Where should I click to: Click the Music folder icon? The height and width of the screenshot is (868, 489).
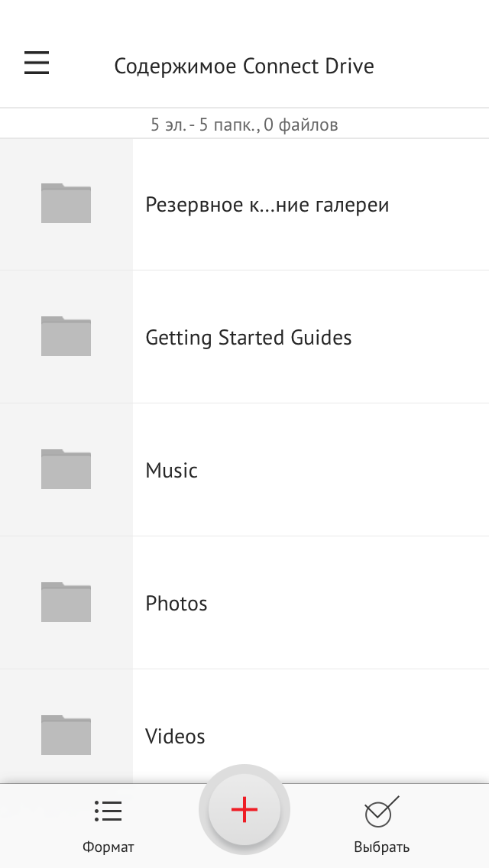[x=66, y=469]
